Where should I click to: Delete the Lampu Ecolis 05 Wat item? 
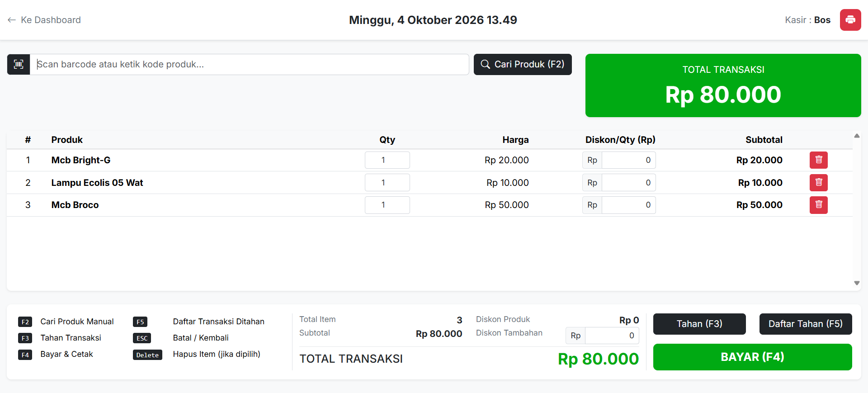pos(818,183)
